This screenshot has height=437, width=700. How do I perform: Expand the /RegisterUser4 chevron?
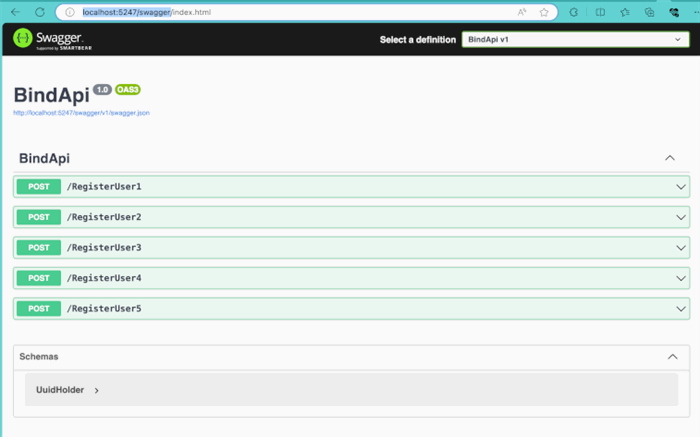tap(680, 279)
